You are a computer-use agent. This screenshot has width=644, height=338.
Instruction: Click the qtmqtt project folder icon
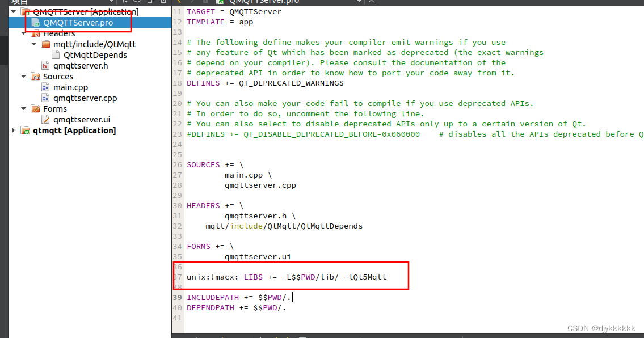click(25, 130)
